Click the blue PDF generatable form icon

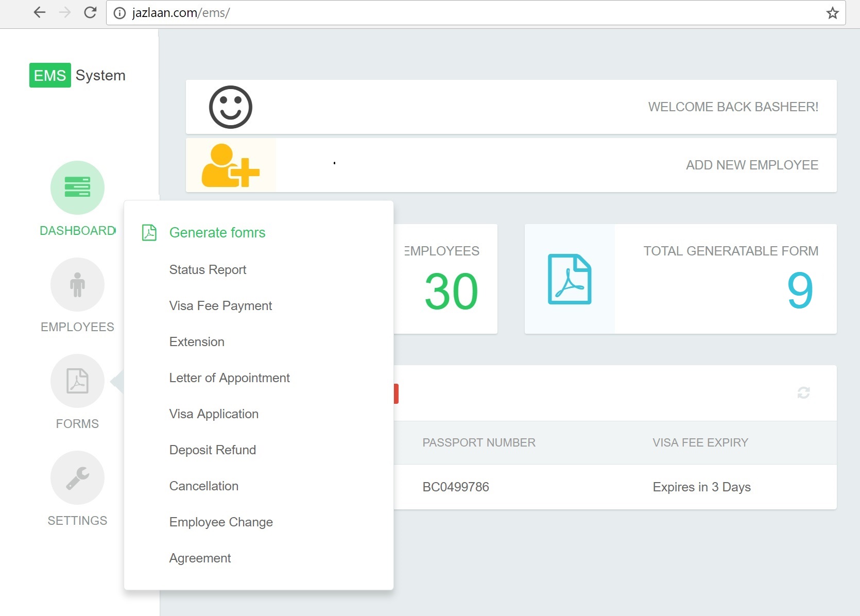pos(569,279)
